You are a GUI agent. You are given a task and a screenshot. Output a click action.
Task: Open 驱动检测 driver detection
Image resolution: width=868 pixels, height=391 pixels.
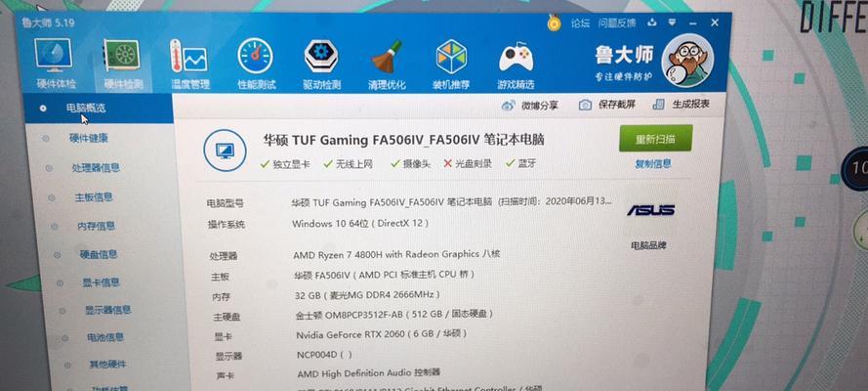pyautogui.click(x=321, y=65)
